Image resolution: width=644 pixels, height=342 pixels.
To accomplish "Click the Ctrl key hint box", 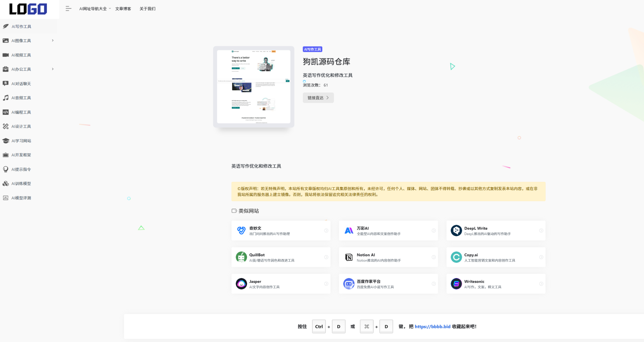I will point(319,326).
